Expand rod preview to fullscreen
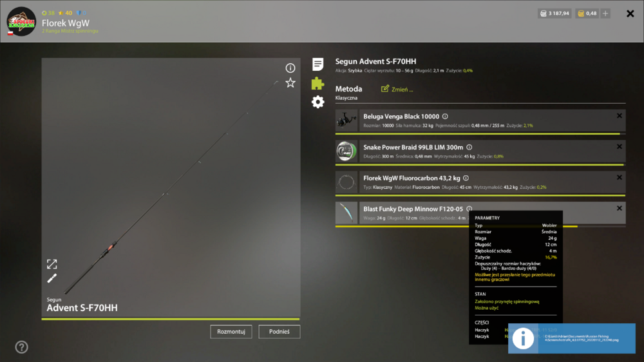The image size is (644, 362). (52, 264)
